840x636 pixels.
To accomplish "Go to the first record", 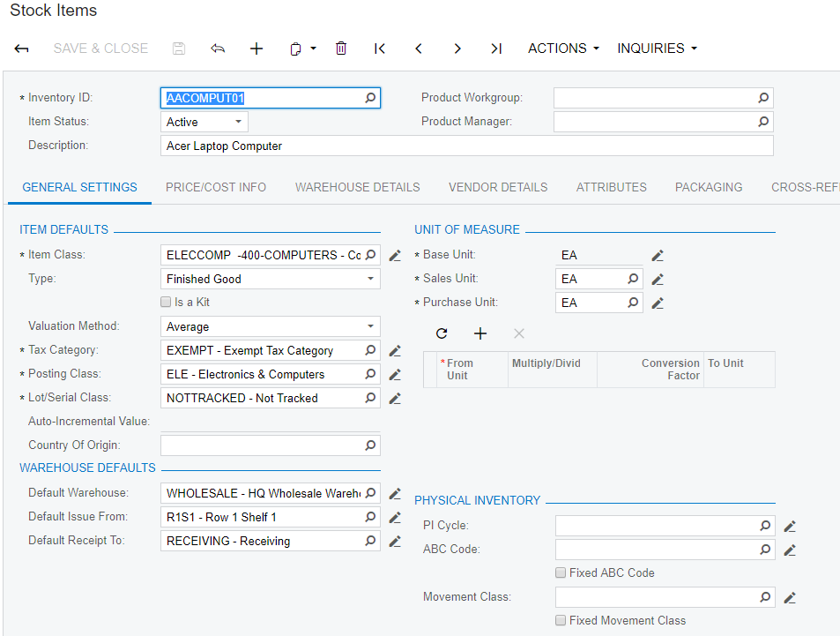I will click(x=380, y=49).
